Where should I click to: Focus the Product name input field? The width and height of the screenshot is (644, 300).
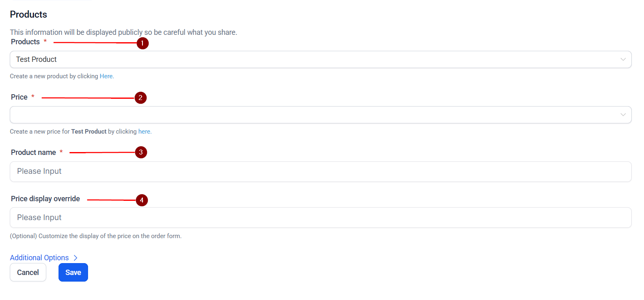click(x=319, y=171)
